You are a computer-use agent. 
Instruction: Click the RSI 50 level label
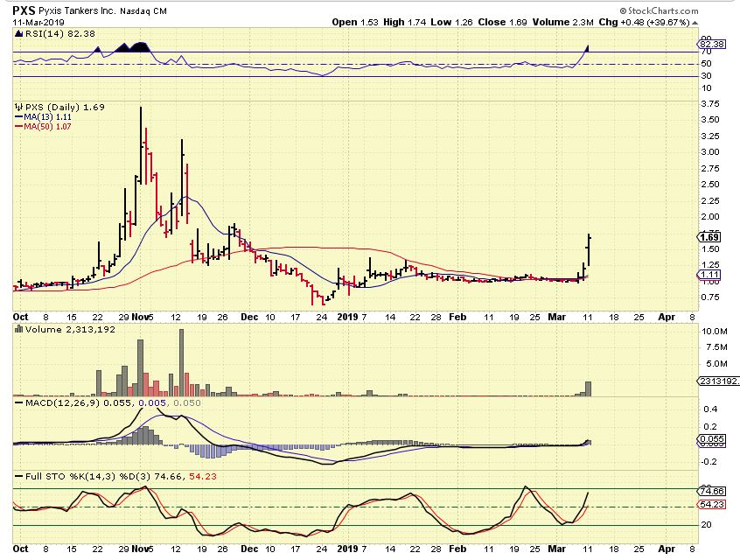click(x=707, y=64)
